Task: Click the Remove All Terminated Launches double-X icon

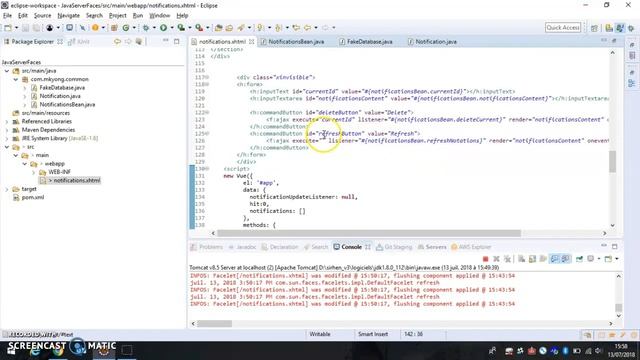Action: tap(507, 259)
